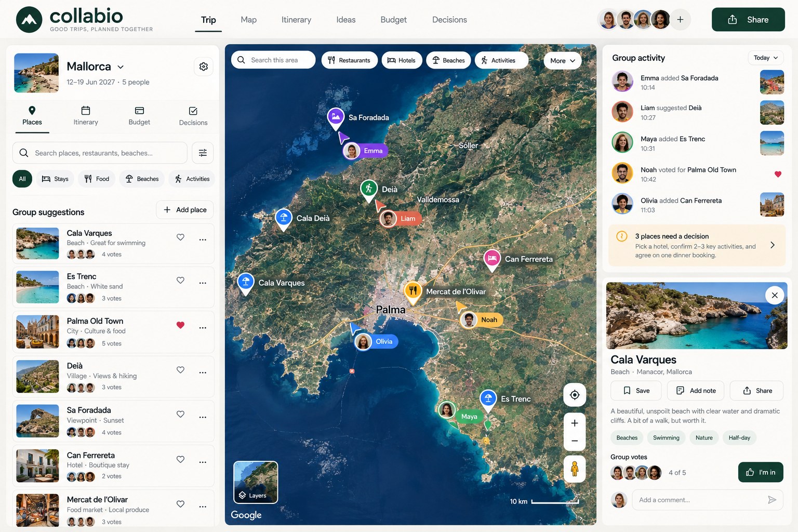Open the Map top navigation tab
This screenshot has width=798, height=532.
click(x=248, y=20)
